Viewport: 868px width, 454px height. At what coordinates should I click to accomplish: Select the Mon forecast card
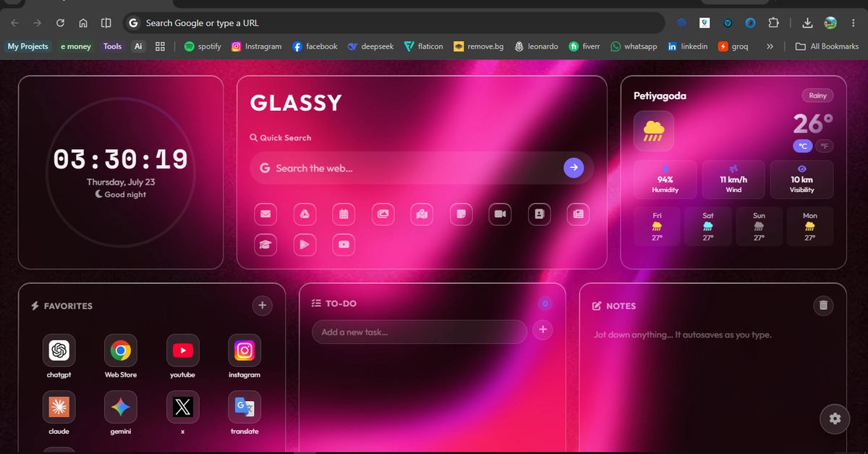click(810, 227)
